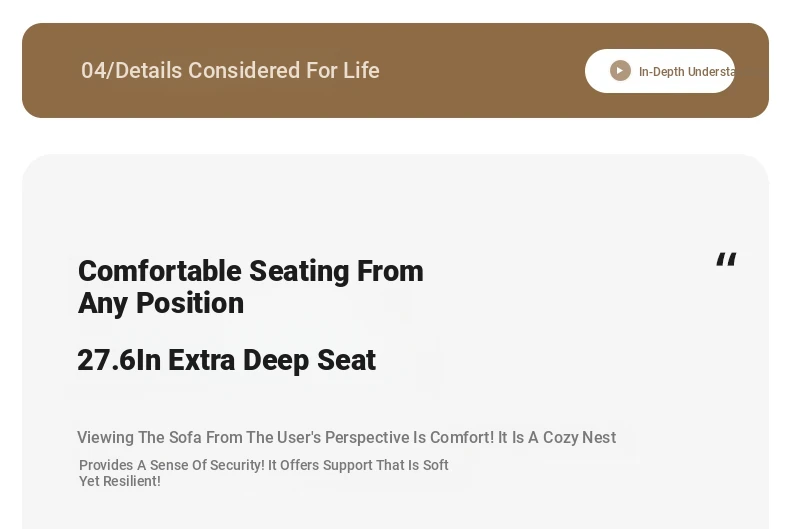
Task: Click the 'Yet Resilient!' text line
Action: click(120, 481)
